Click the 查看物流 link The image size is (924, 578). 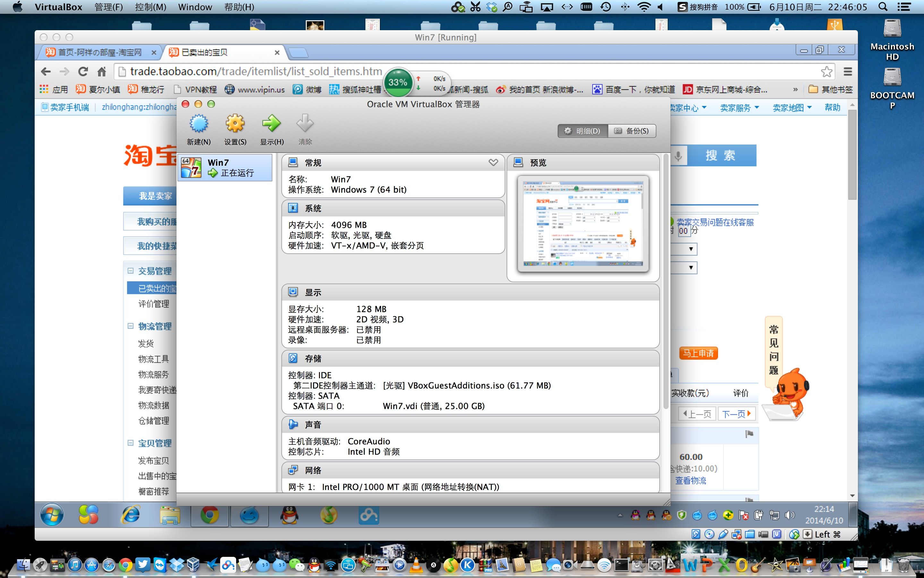pyautogui.click(x=691, y=480)
